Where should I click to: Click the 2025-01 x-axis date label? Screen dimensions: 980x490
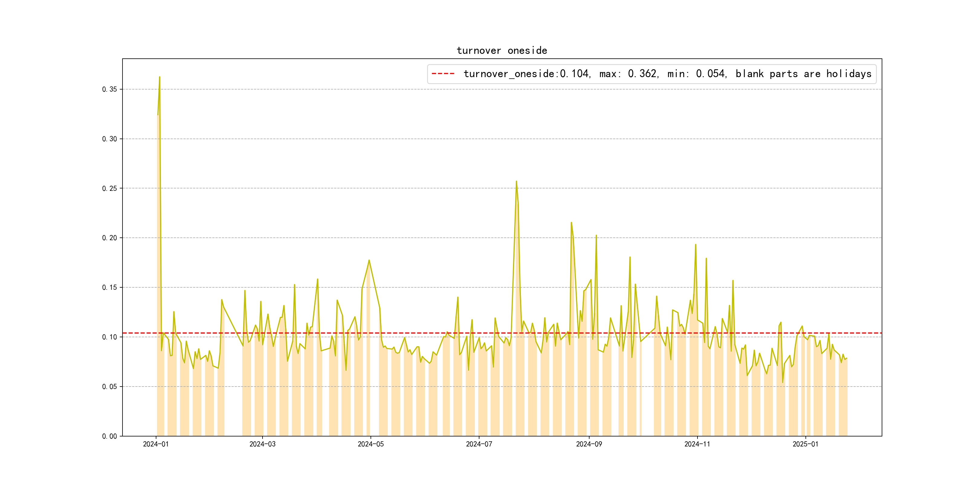[805, 444]
